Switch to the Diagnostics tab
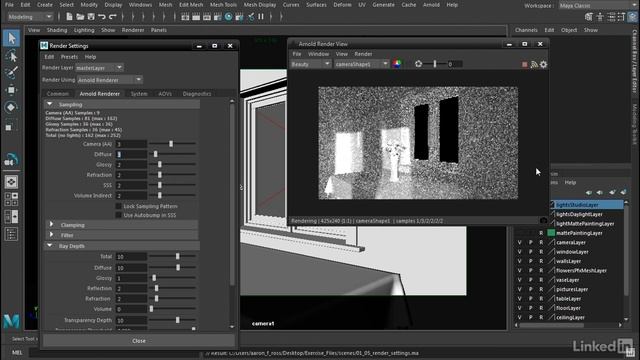Viewport: 640px width, 360px height. [x=197, y=94]
